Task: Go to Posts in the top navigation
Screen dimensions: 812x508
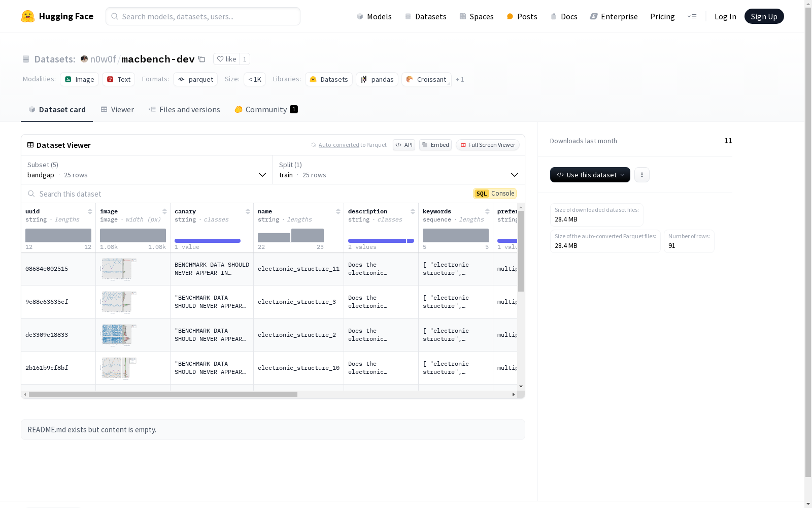Action: tap(522, 16)
